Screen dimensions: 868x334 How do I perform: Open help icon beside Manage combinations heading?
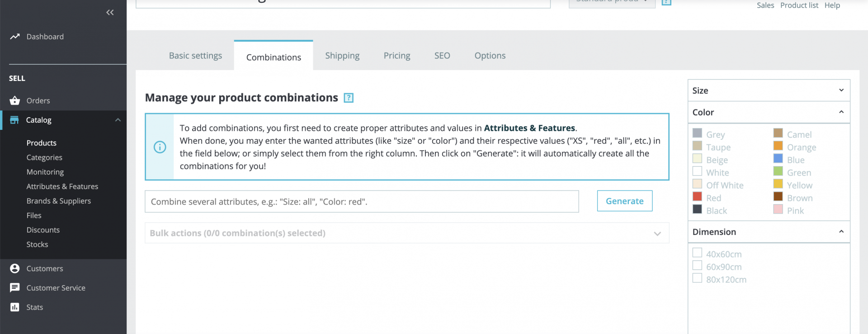point(349,98)
